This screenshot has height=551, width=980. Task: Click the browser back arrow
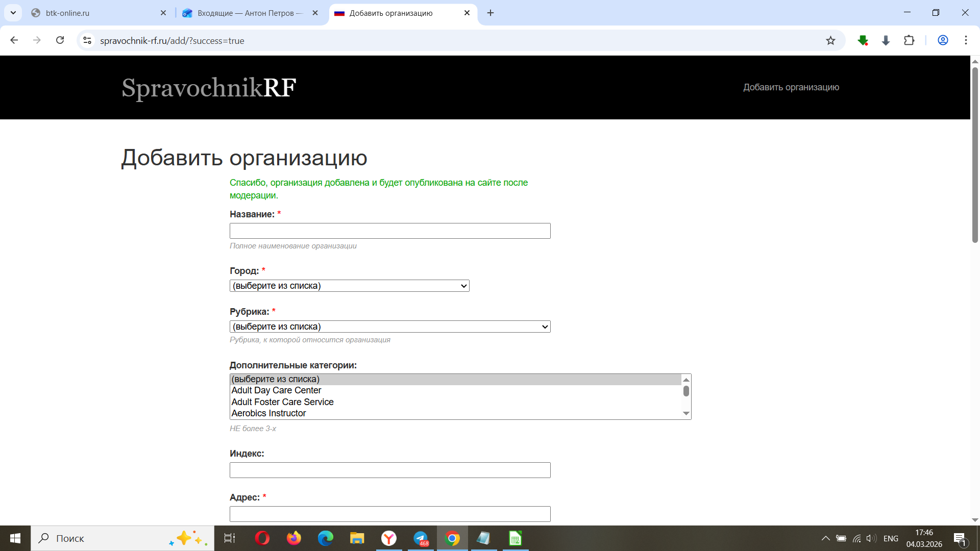tap(14, 40)
